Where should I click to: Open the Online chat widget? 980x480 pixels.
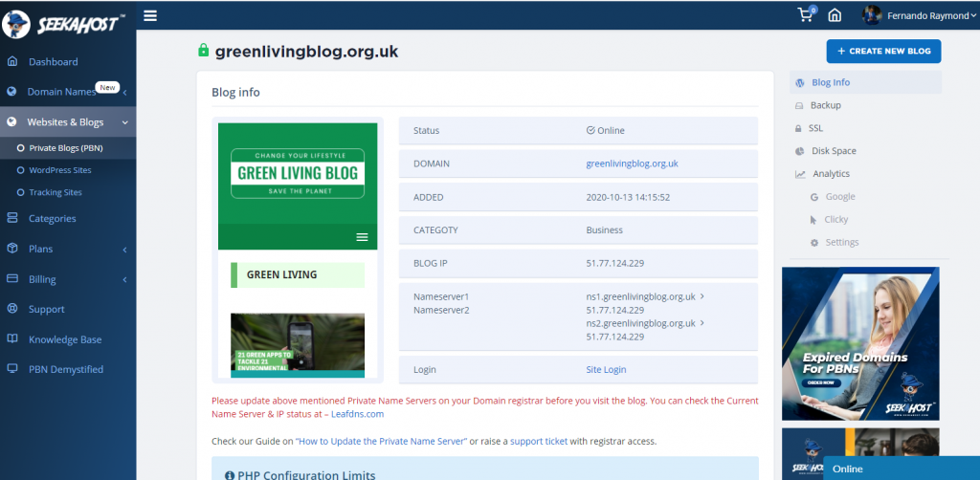[902, 469]
